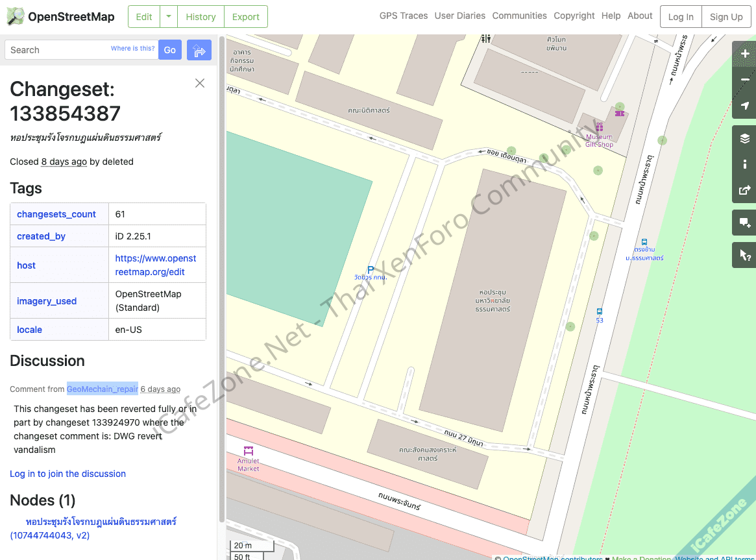This screenshot has height=560, width=756.
Task: Click the directions arrow button
Action: click(x=199, y=50)
